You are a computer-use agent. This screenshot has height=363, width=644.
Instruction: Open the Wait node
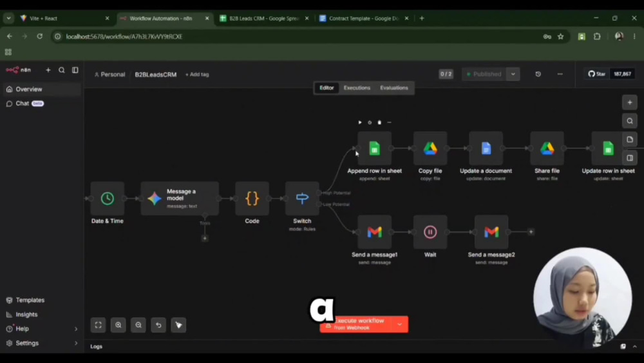pos(430,232)
